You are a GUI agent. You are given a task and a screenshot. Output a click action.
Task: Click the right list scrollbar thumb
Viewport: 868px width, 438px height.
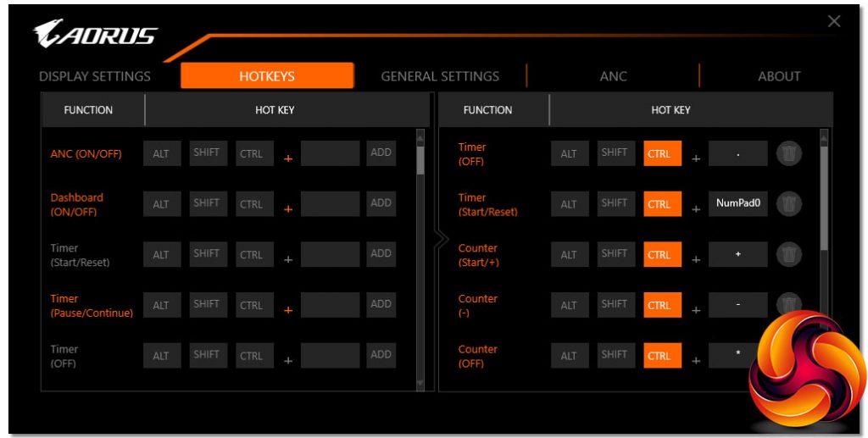click(x=824, y=198)
